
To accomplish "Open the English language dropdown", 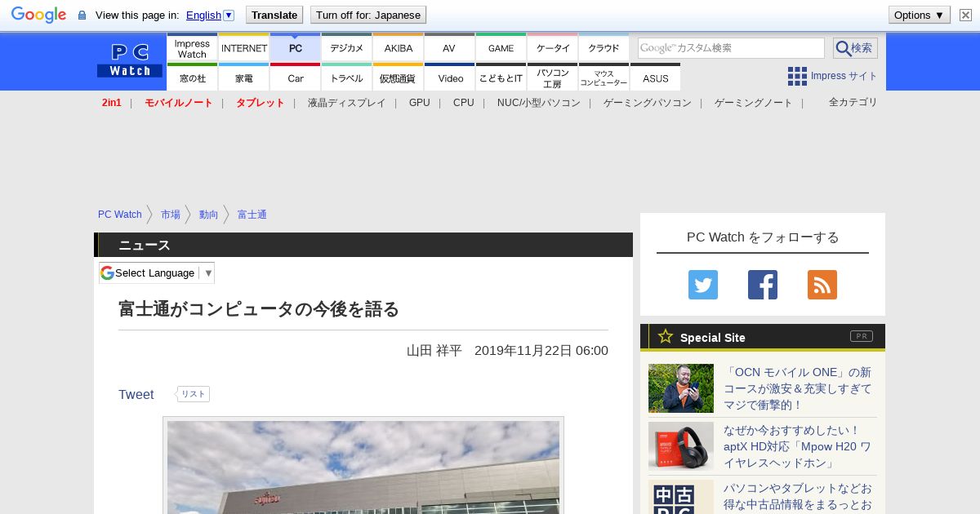I will pos(210,15).
